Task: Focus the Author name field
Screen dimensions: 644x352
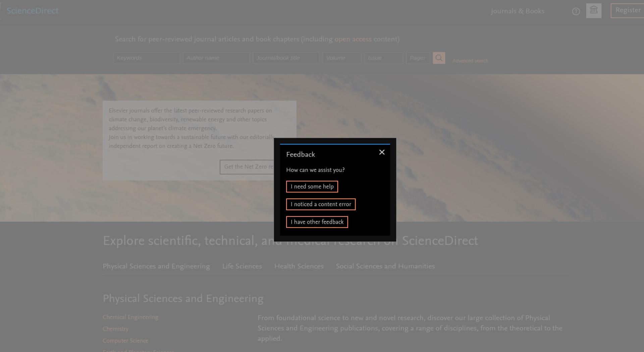Action: [216, 58]
